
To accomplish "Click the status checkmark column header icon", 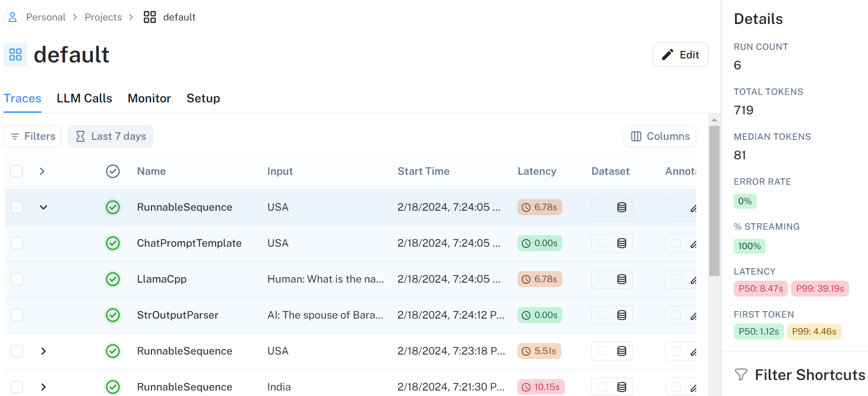I will tap(113, 171).
